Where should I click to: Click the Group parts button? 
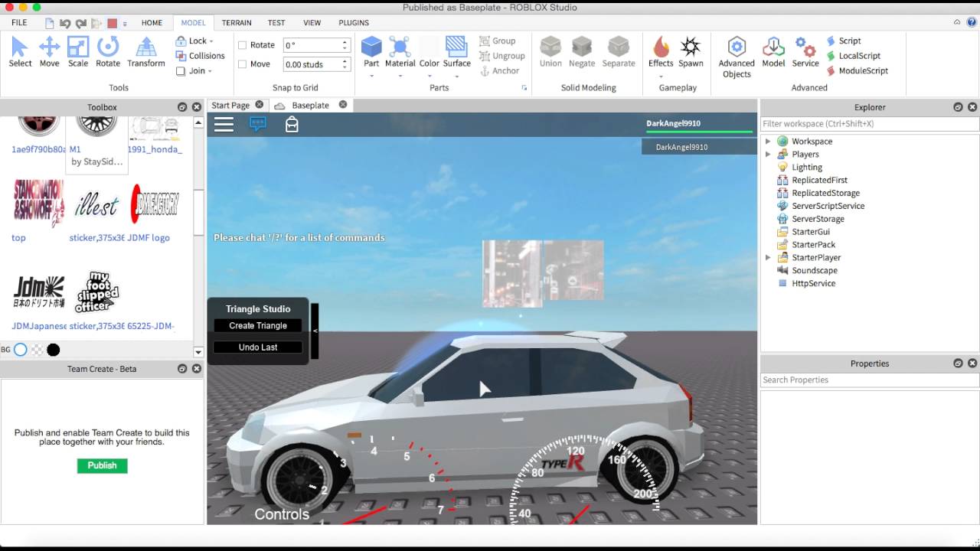[x=498, y=41]
